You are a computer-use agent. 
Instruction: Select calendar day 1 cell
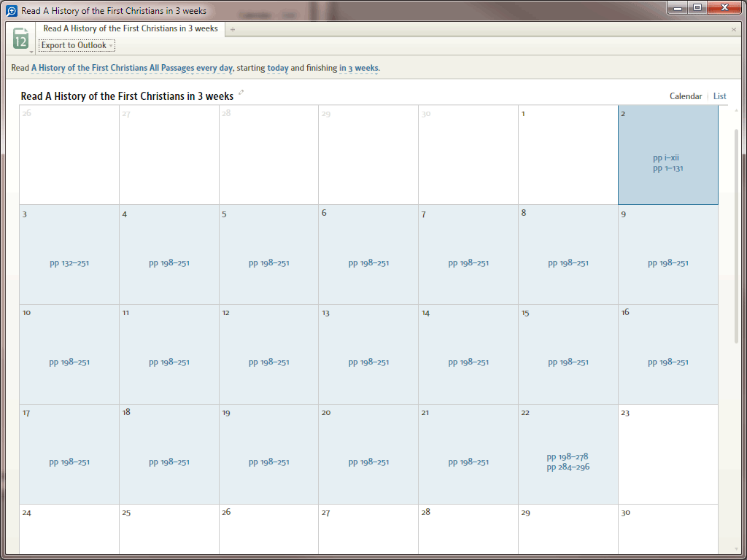(568, 155)
